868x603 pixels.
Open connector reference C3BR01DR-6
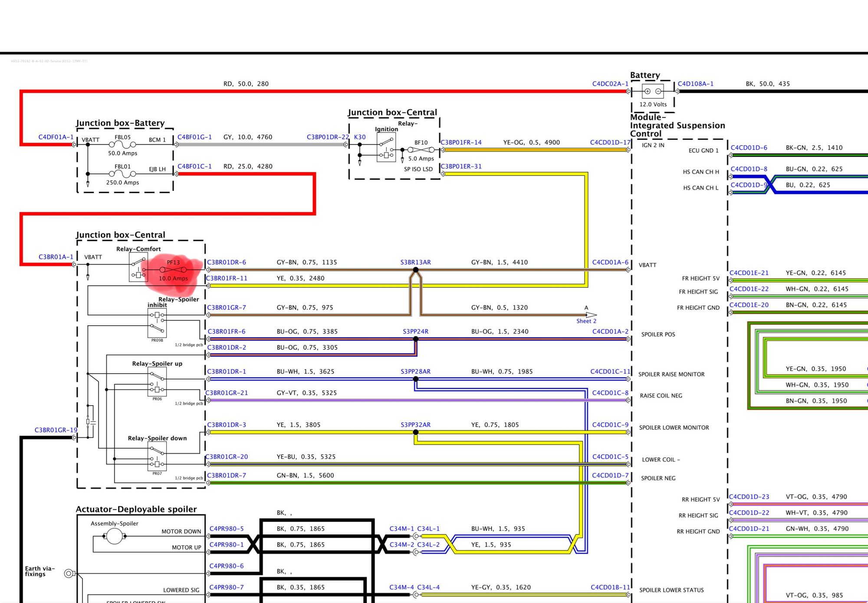click(x=227, y=262)
